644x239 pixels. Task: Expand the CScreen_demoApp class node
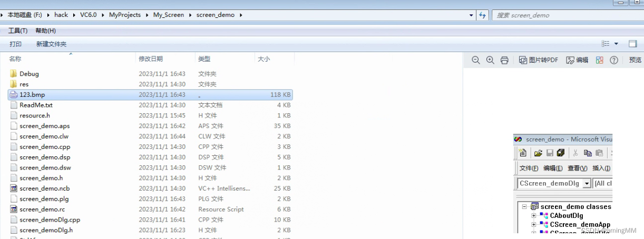tap(534, 225)
